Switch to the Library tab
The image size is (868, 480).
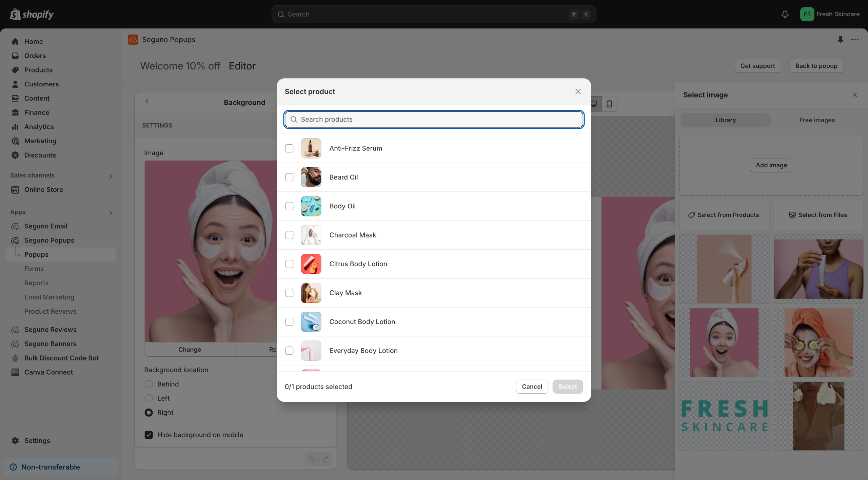[726, 120]
